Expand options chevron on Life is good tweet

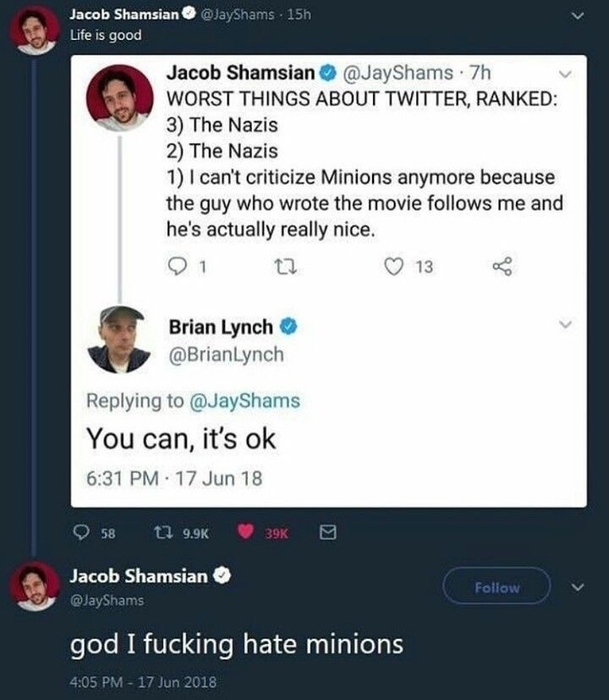(x=578, y=16)
